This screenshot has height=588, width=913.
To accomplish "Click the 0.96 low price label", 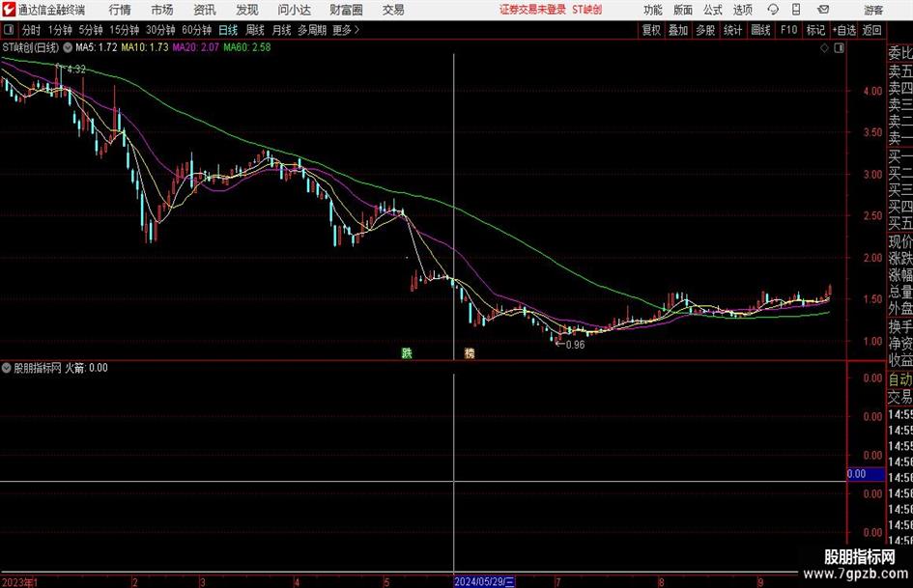I will [x=575, y=345].
